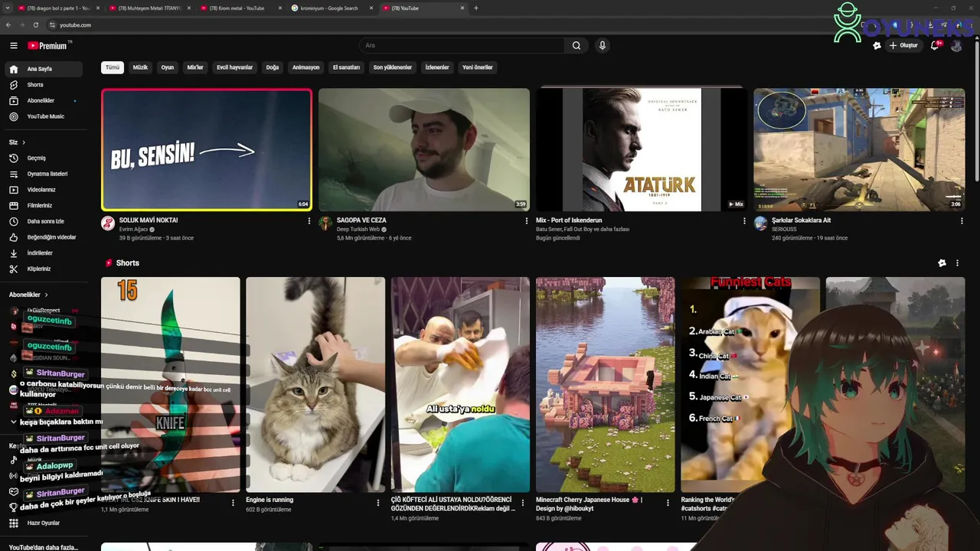
Task: Go to Ana Sayfa in sidebar
Action: coord(43,69)
